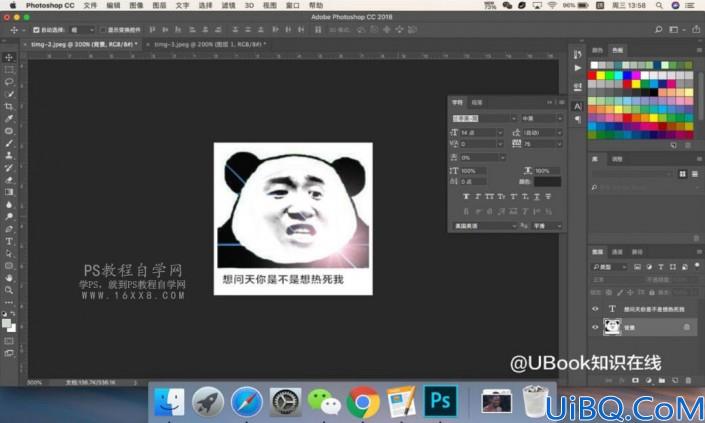
Task: Hide the text layer via eye icon
Action: point(595,309)
